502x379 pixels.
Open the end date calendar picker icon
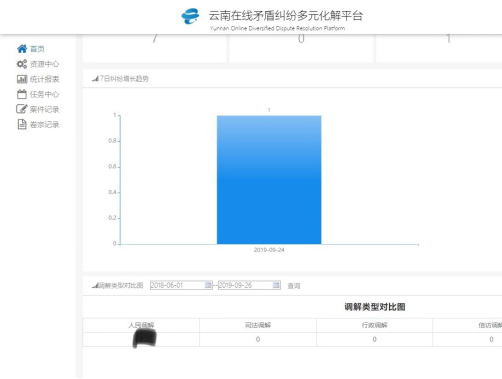point(276,285)
